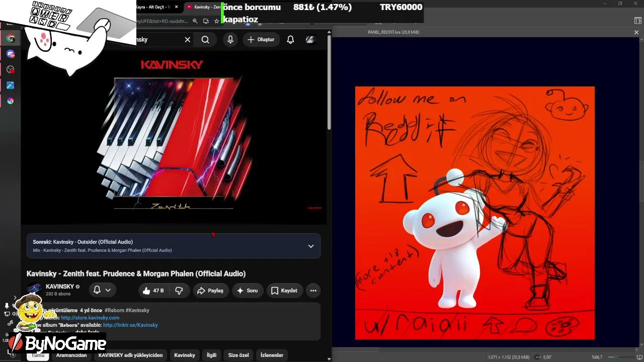Toggle Krita workspace layout icon
Image resolution: width=644 pixels, height=362 pixels.
(x=638, y=21)
